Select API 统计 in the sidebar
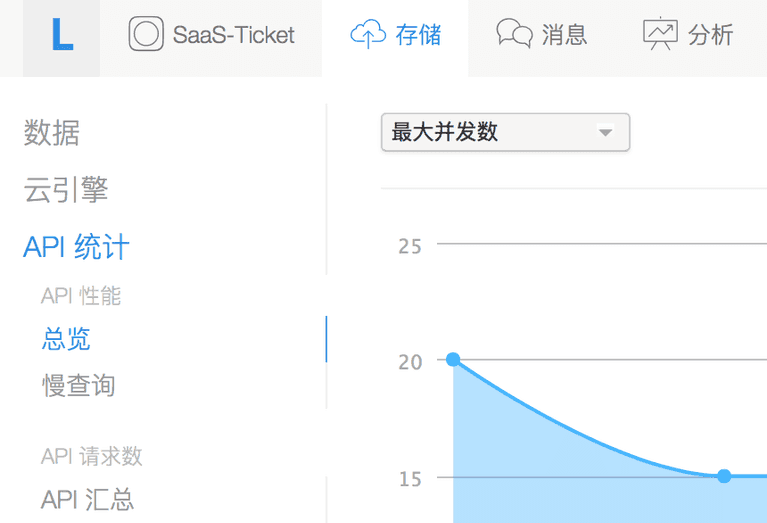 pyautogui.click(x=76, y=247)
